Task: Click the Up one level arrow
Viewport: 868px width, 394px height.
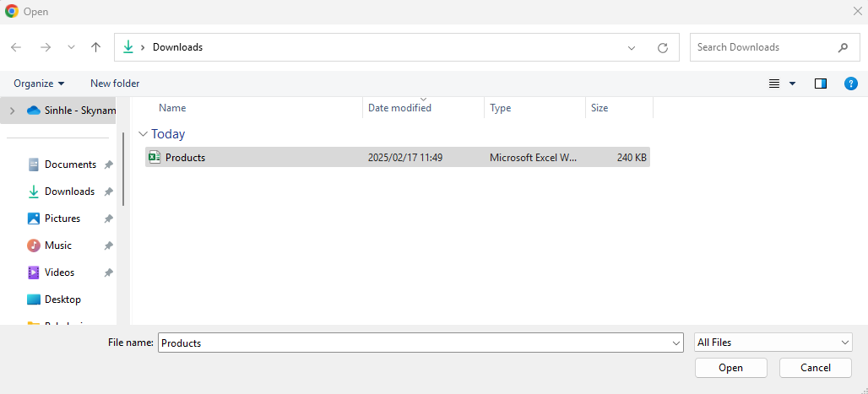Action: point(96,47)
